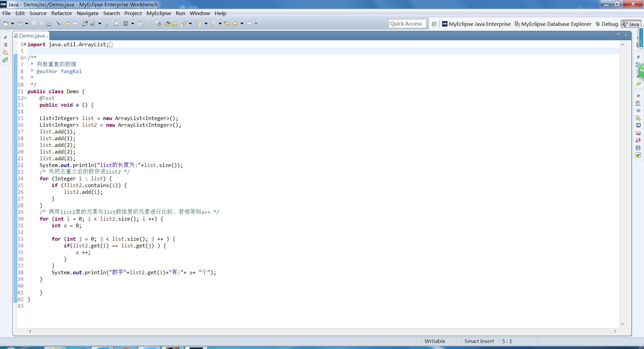The width and height of the screenshot is (644, 349).
Task: Open the Run menu
Action: coord(180,13)
